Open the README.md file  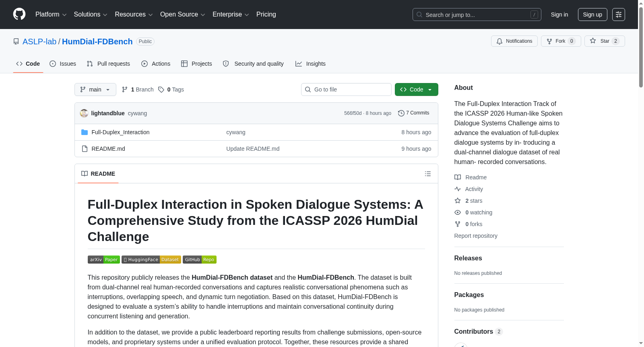108,149
